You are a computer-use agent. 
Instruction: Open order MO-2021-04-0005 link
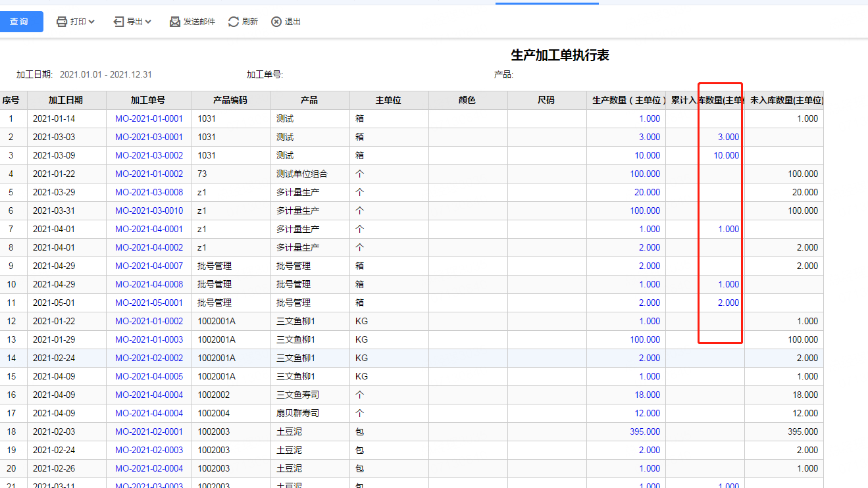pos(149,377)
